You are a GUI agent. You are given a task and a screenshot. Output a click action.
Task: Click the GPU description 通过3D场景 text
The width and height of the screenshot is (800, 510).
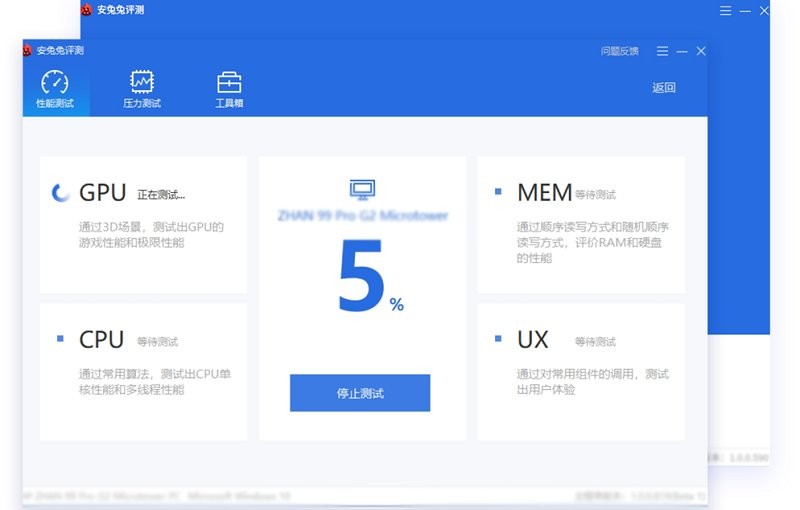(x=151, y=234)
